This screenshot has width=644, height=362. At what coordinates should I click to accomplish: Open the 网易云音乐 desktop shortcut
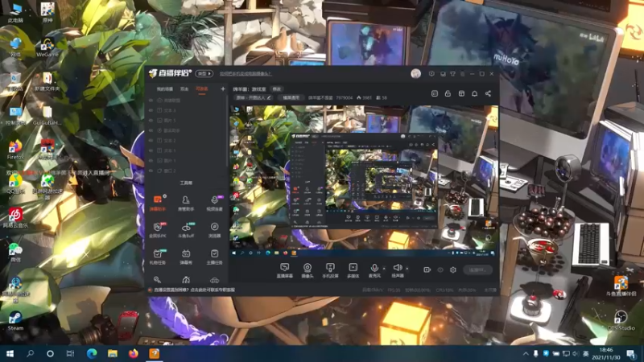pos(15,217)
